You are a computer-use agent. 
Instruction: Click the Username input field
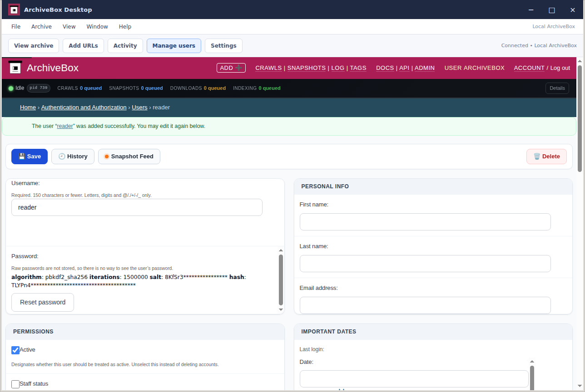point(137,207)
